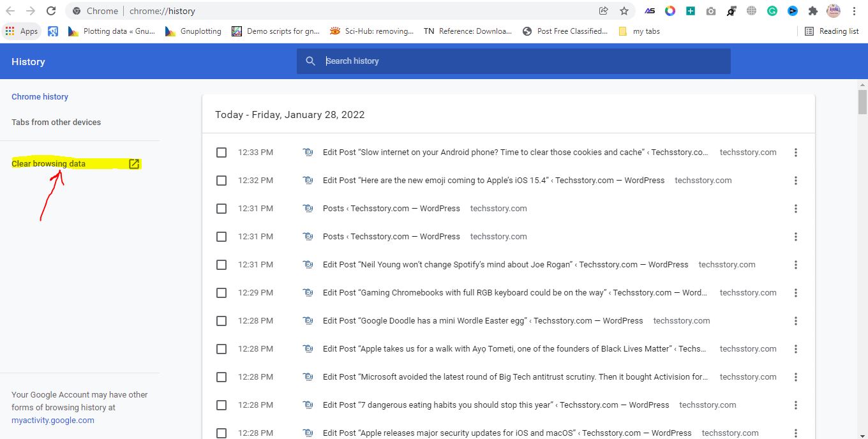Select the Gaming Chromebooks entry checkbox
This screenshot has height=439, width=868.
(x=221, y=293)
